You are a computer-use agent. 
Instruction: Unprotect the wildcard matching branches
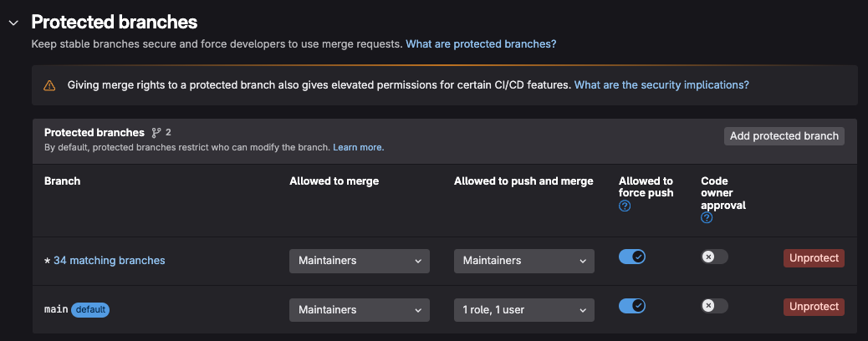point(814,257)
